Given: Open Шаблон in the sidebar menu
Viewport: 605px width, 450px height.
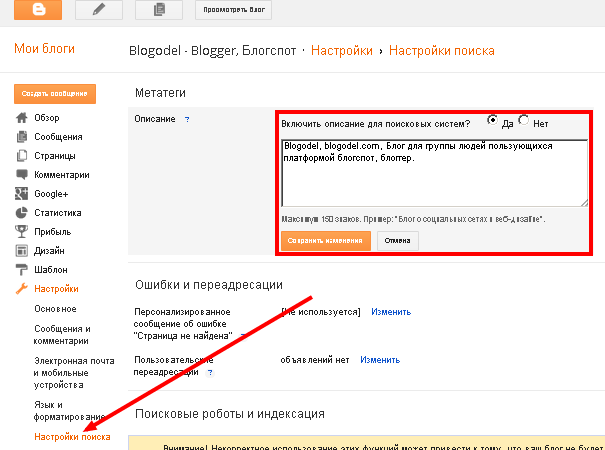Looking at the screenshot, I should (x=51, y=270).
